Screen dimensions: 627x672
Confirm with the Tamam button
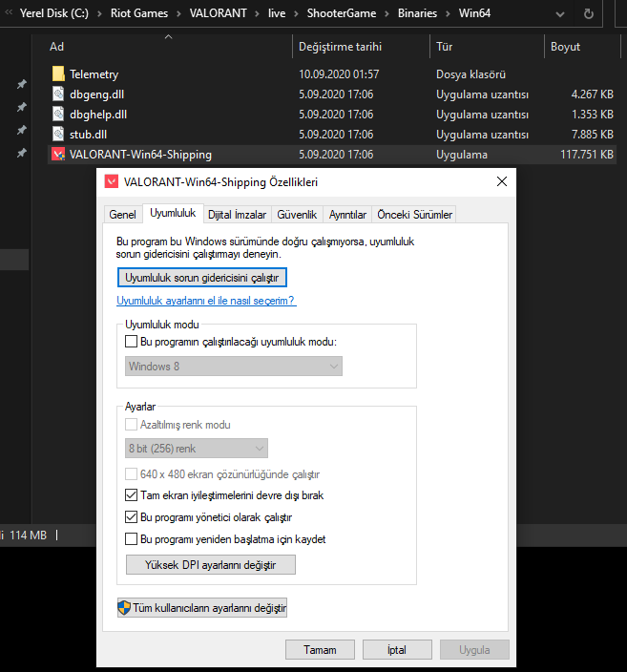320,650
